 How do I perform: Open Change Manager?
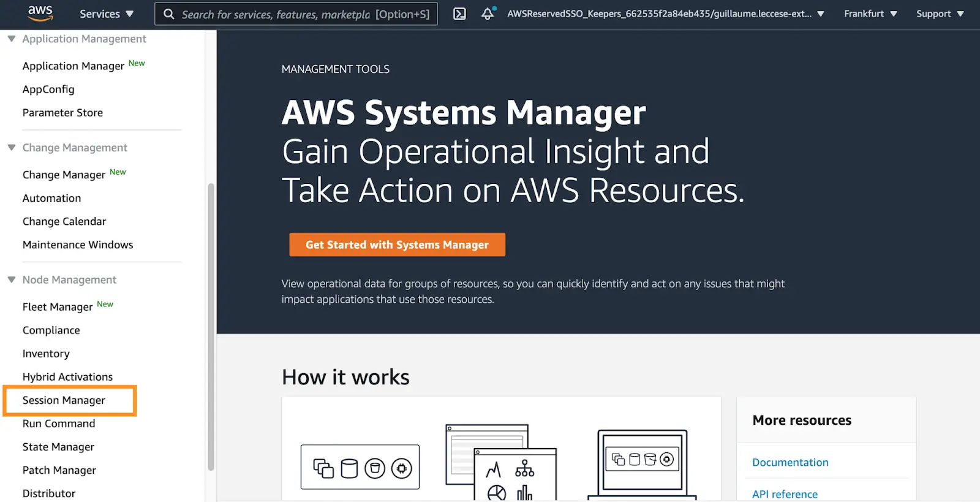(64, 175)
